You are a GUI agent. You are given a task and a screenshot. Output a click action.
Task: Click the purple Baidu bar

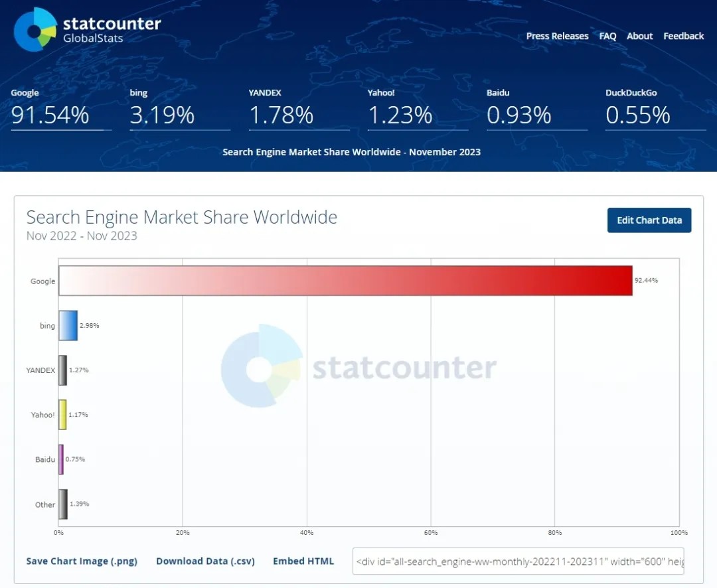pyautogui.click(x=61, y=459)
